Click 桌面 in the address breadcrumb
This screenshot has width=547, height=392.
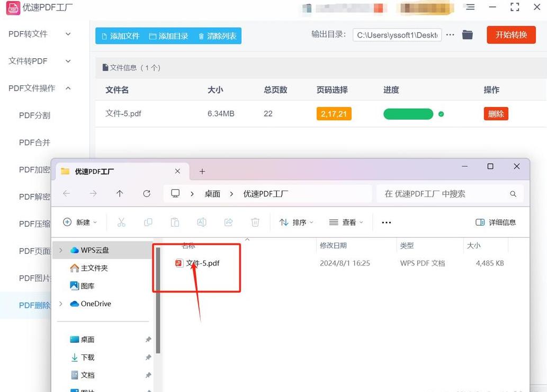coord(212,194)
